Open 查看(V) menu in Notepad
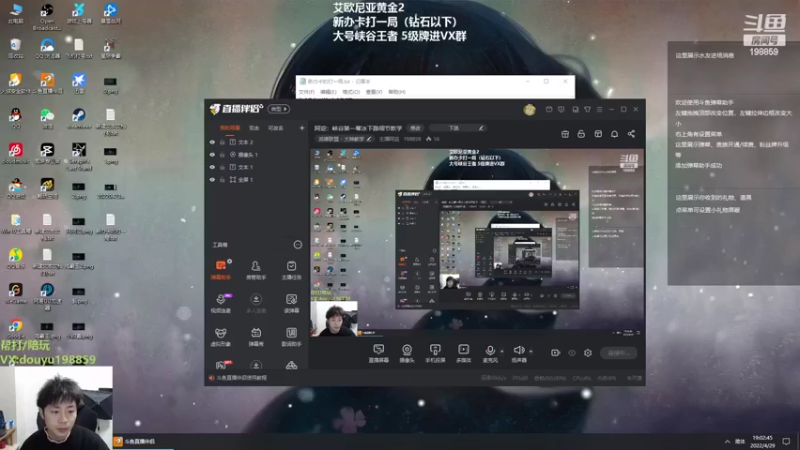 (x=374, y=92)
